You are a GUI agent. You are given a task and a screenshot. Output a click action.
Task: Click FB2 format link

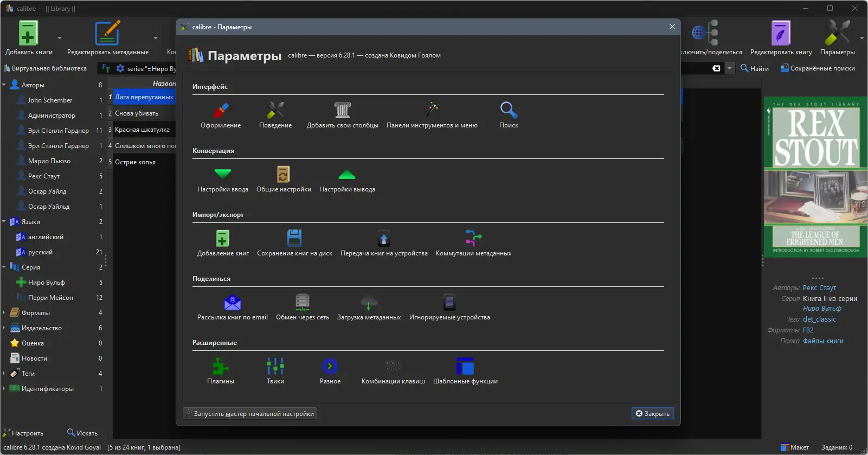808,330
